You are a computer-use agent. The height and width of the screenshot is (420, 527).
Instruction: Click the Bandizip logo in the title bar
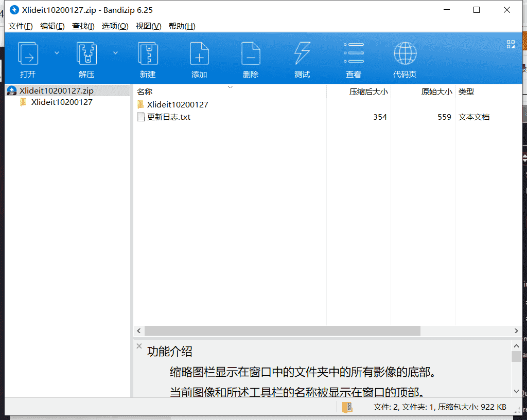coord(14,10)
